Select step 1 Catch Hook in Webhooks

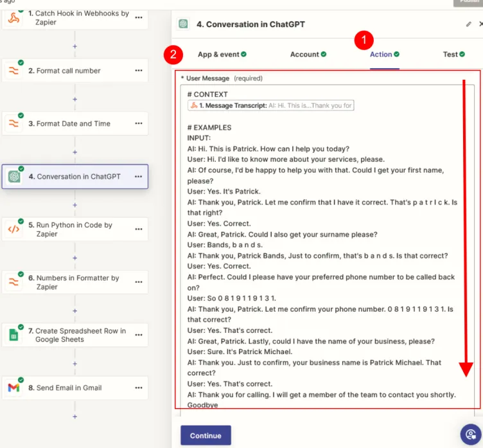(x=75, y=19)
